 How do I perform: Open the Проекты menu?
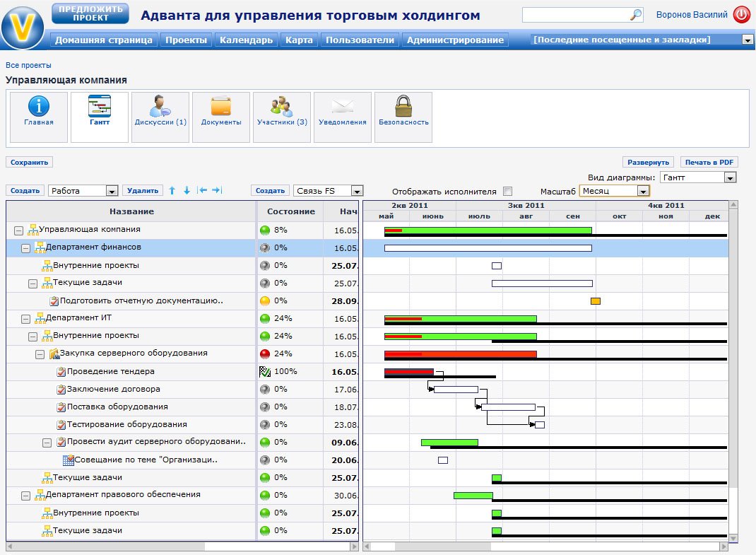pyautogui.click(x=186, y=40)
